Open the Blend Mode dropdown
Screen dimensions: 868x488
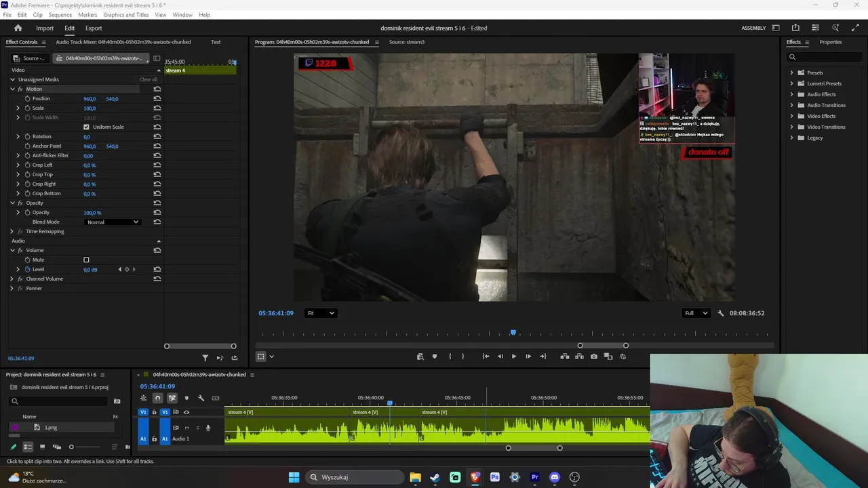(113, 222)
